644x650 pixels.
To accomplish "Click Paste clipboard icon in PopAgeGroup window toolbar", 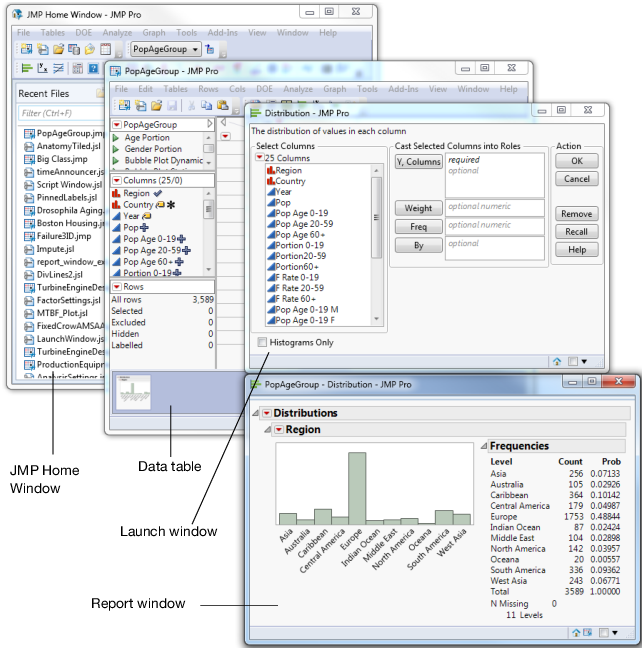I will 223,105.
